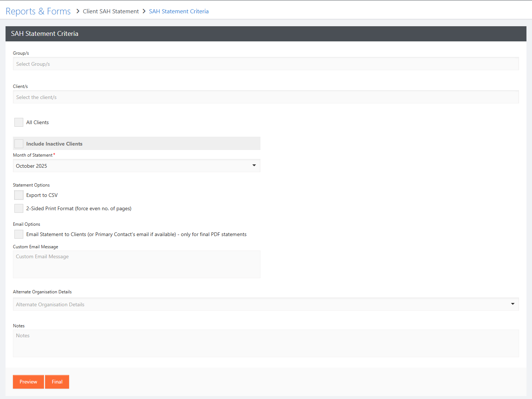The width and height of the screenshot is (532, 399).
Task: Go to Client SAH Statement breadcrumb
Action: click(111, 11)
